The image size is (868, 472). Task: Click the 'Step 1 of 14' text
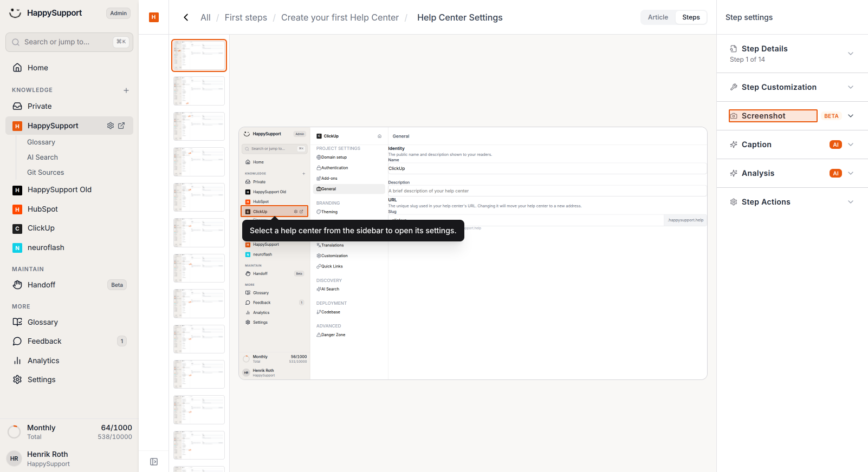click(x=747, y=60)
